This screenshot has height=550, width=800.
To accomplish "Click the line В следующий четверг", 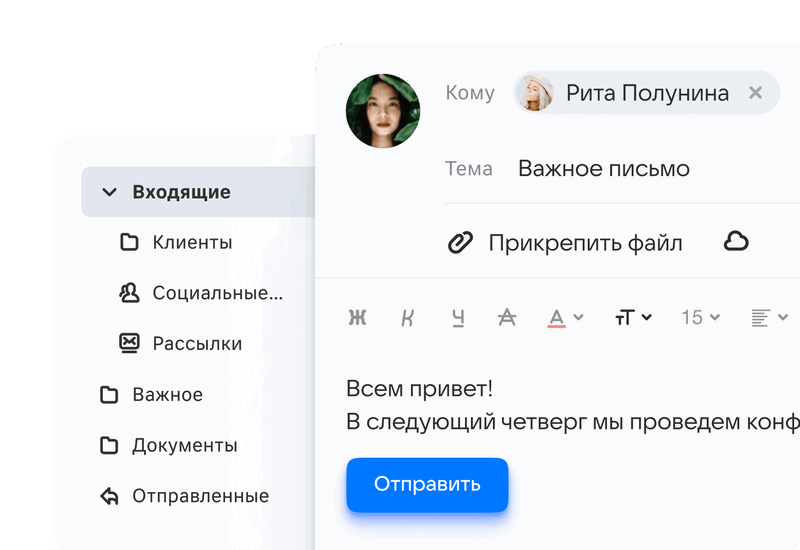I will tap(466, 422).
